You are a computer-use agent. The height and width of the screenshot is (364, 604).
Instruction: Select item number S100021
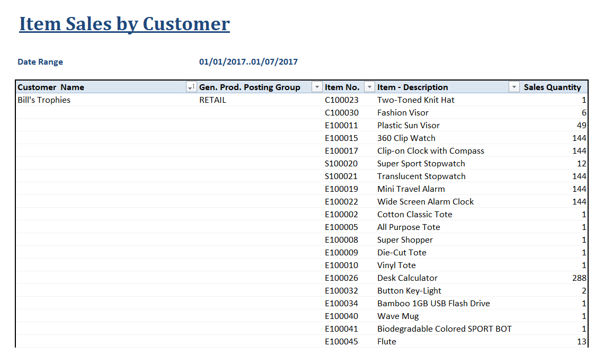tap(341, 176)
